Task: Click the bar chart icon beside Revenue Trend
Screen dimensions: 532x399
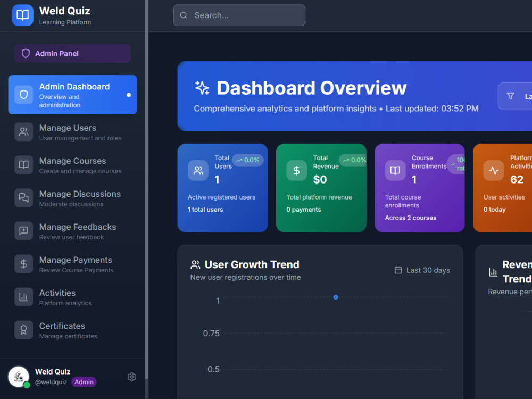Action: click(493, 272)
